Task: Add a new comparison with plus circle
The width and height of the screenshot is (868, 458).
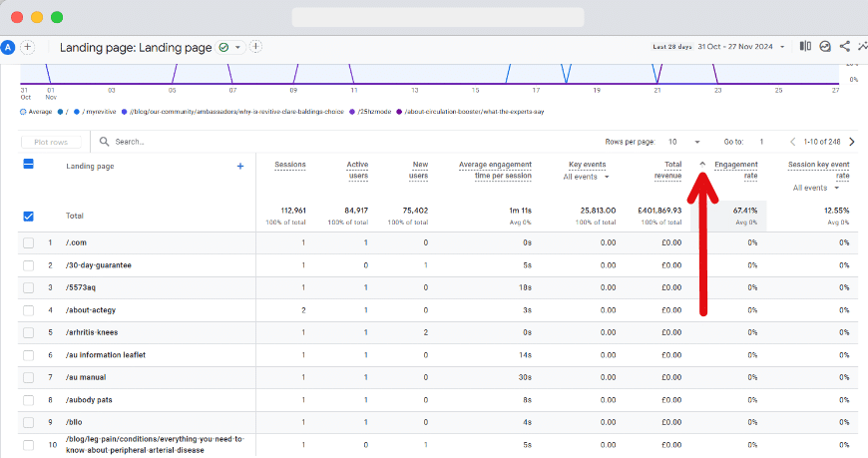Action: [x=27, y=47]
